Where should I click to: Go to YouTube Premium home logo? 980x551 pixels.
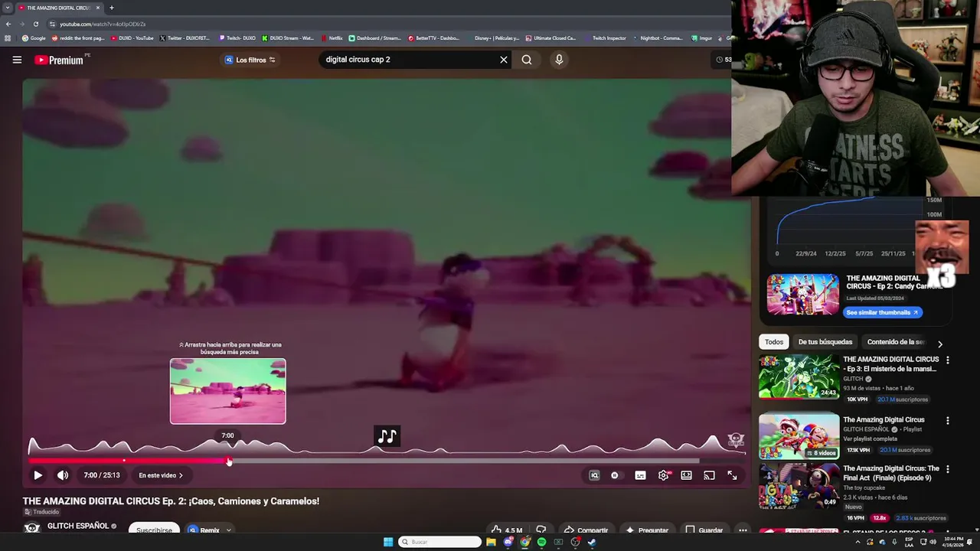pos(60,60)
